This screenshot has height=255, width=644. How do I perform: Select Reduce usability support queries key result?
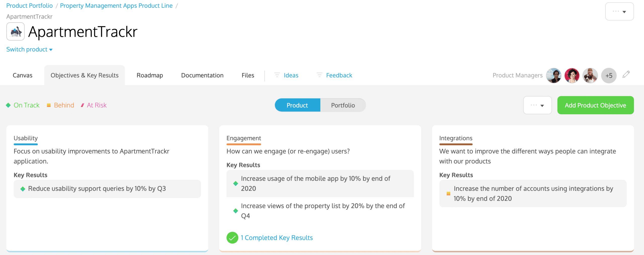point(97,189)
